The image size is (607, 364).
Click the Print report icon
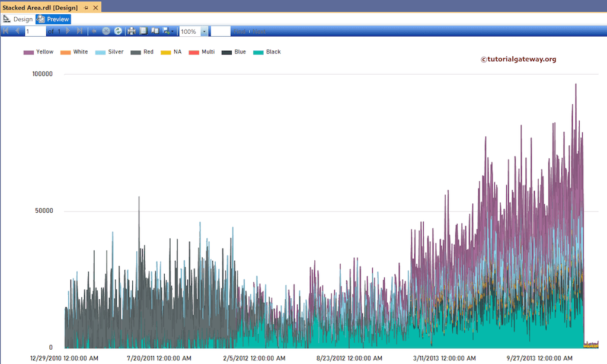click(131, 30)
